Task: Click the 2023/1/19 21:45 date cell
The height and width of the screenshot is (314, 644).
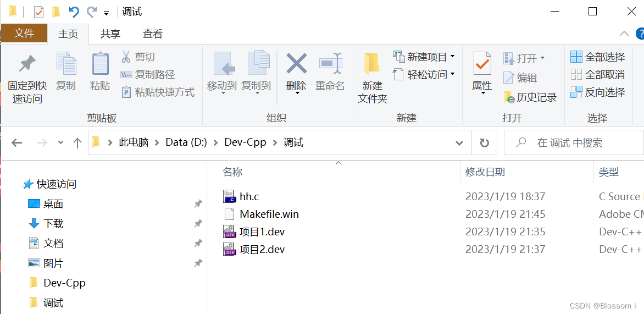Action: [x=505, y=214]
